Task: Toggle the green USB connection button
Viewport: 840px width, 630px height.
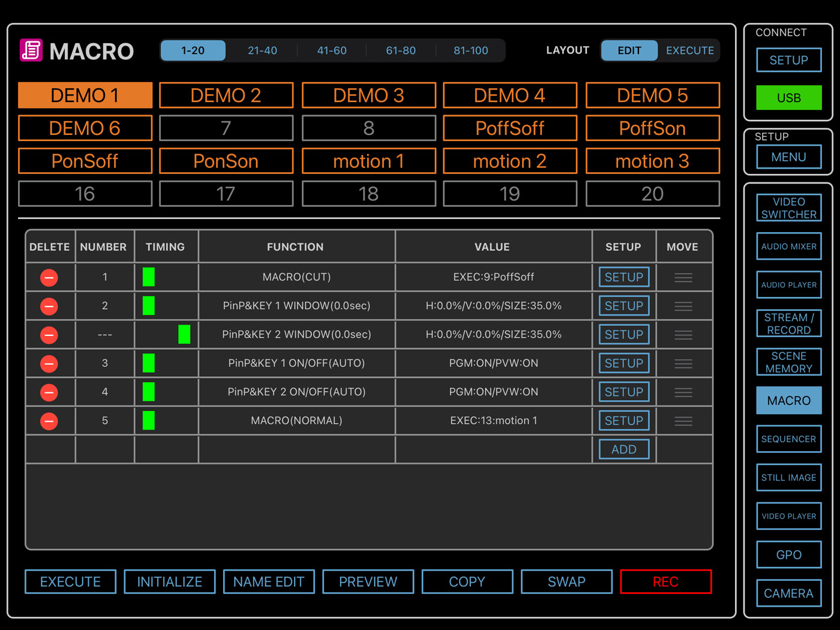Action: pyautogui.click(x=788, y=98)
